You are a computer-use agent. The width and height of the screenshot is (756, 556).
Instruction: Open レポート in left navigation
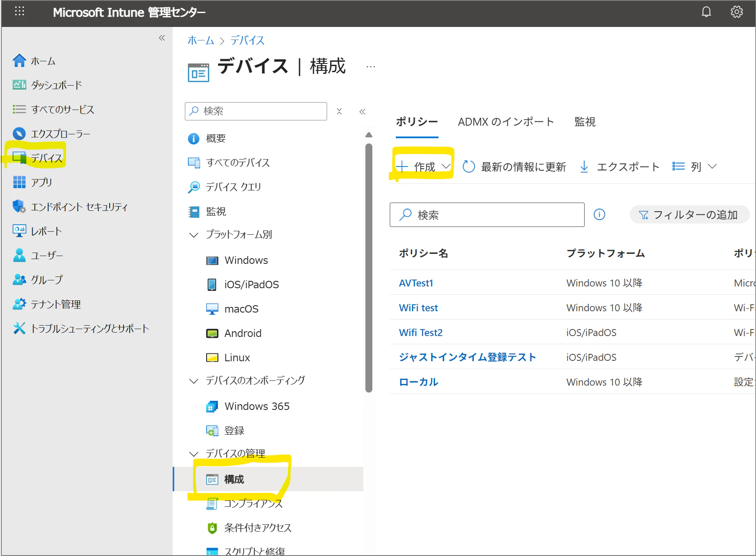37,231
